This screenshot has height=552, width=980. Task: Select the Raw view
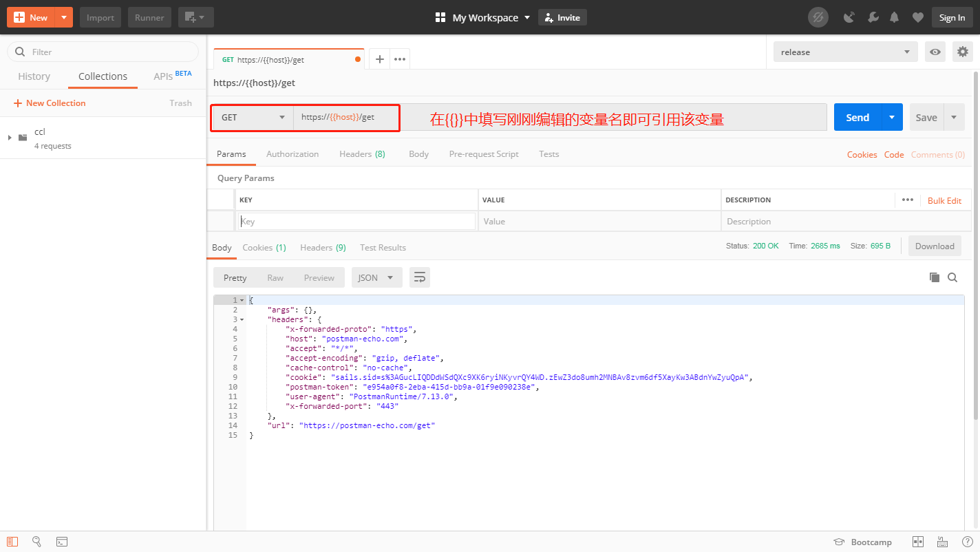(x=275, y=278)
